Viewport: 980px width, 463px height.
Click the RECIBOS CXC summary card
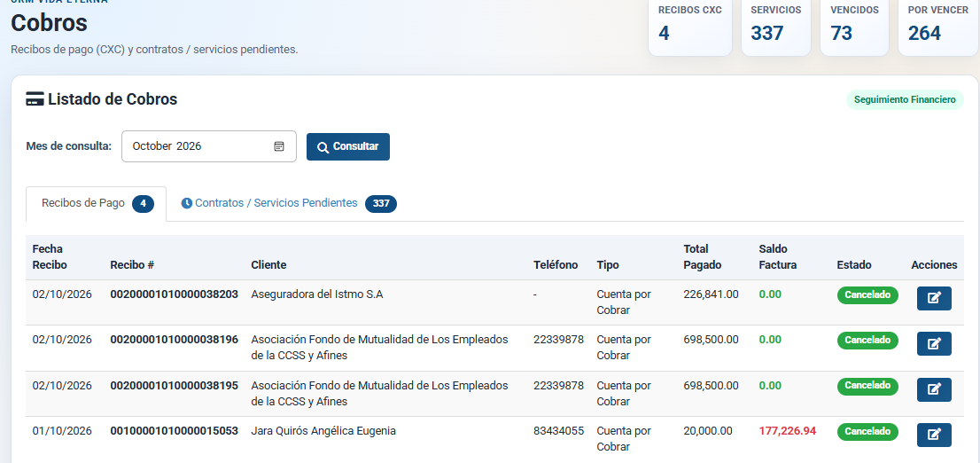coord(690,27)
